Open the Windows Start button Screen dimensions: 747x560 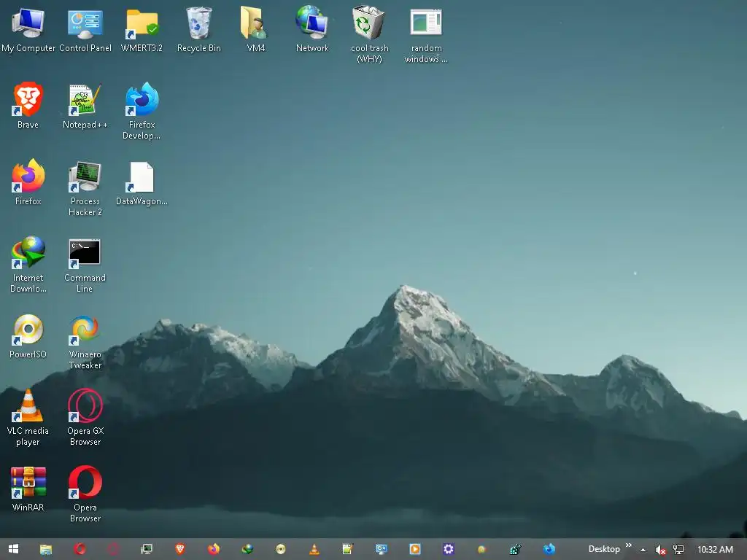click(13, 549)
